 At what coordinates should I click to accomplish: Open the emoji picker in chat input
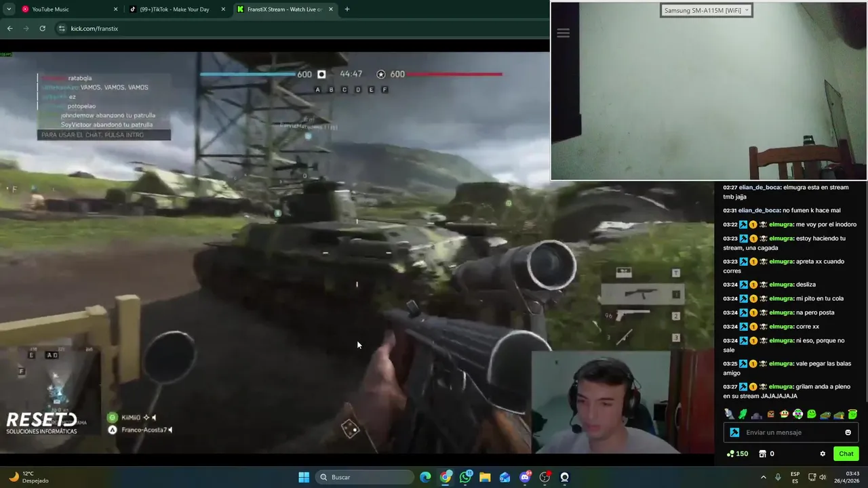(848, 432)
